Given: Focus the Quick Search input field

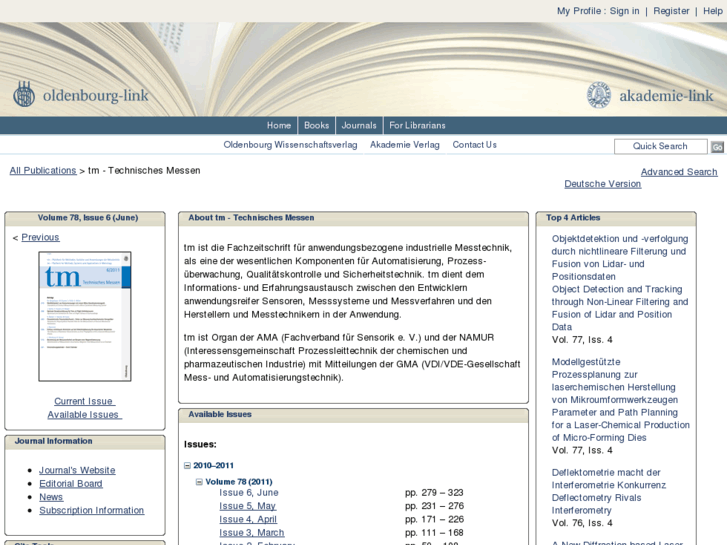Looking at the screenshot, I should click(660, 146).
